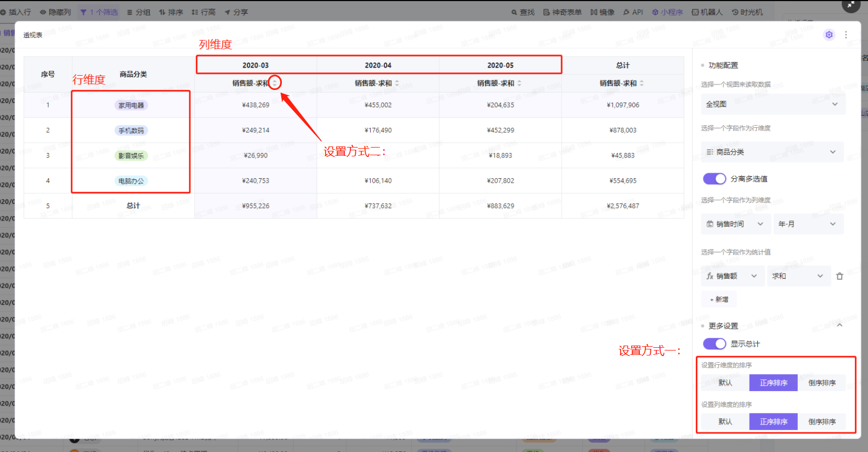Open the Mirror (镜像) tool
This screenshot has width=868, height=452.
pos(602,12)
